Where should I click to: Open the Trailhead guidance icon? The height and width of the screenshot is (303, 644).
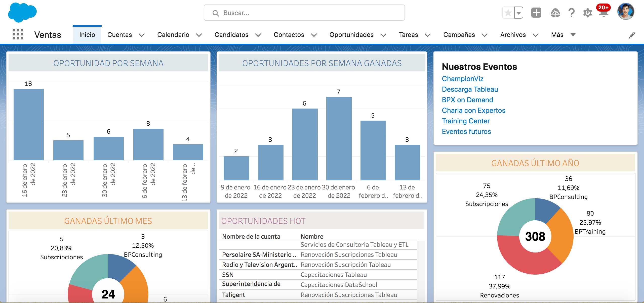coord(555,13)
